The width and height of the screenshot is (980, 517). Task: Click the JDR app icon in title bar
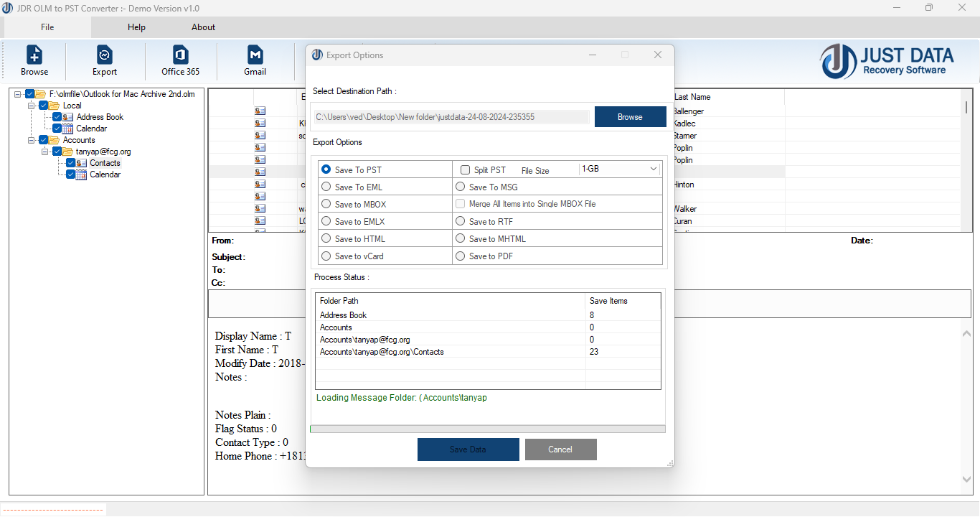point(7,8)
